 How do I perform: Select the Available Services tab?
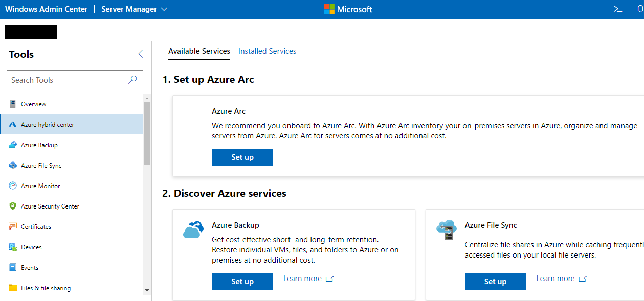coord(199,51)
